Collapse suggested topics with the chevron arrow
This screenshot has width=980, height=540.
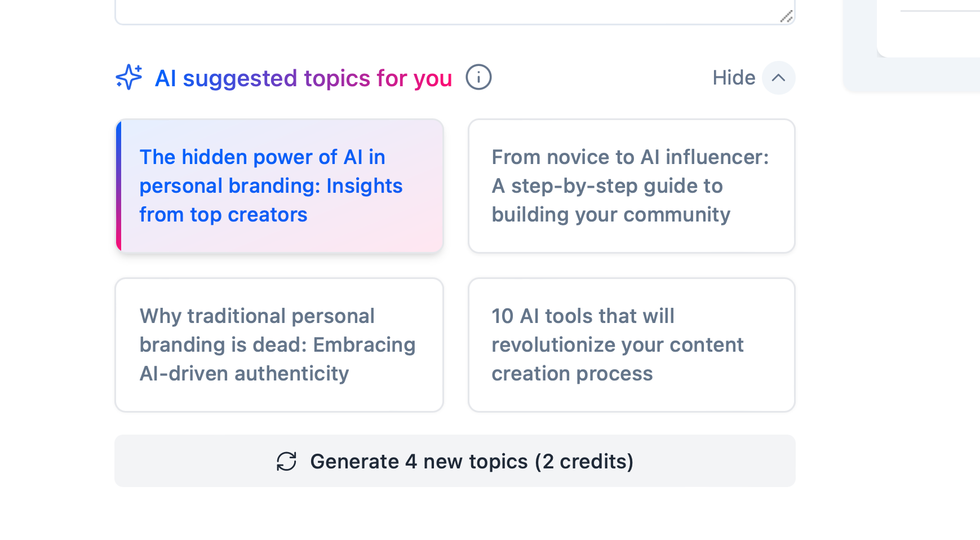point(778,78)
